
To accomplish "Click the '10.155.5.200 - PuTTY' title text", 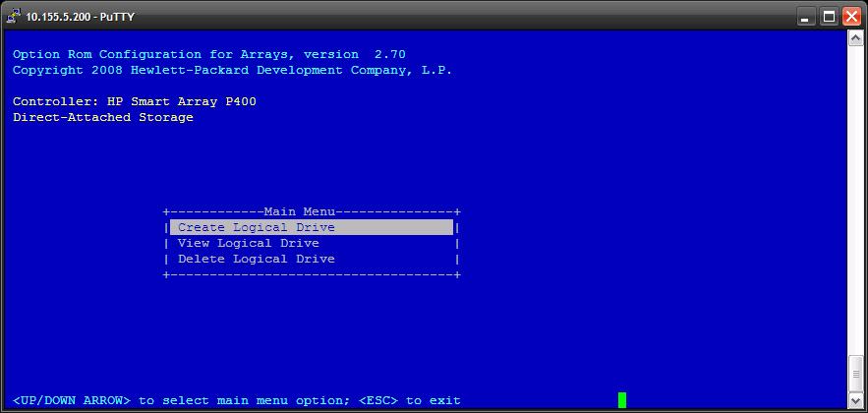I will tap(80, 17).
